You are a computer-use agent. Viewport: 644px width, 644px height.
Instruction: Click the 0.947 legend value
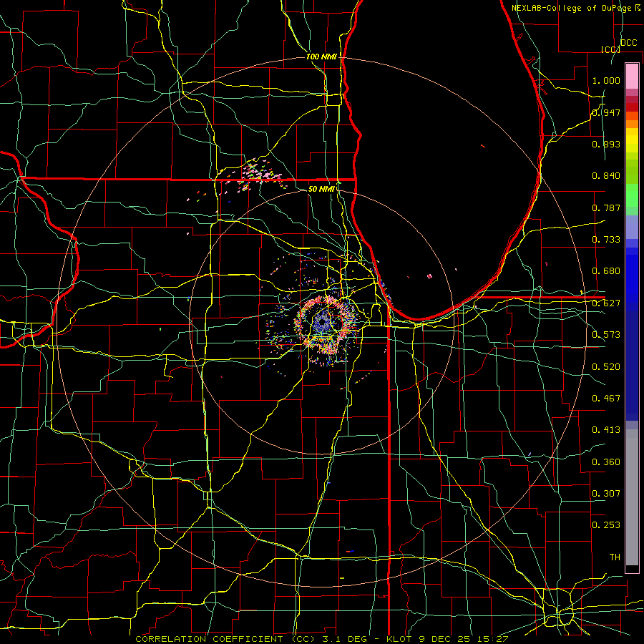point(606,112)
